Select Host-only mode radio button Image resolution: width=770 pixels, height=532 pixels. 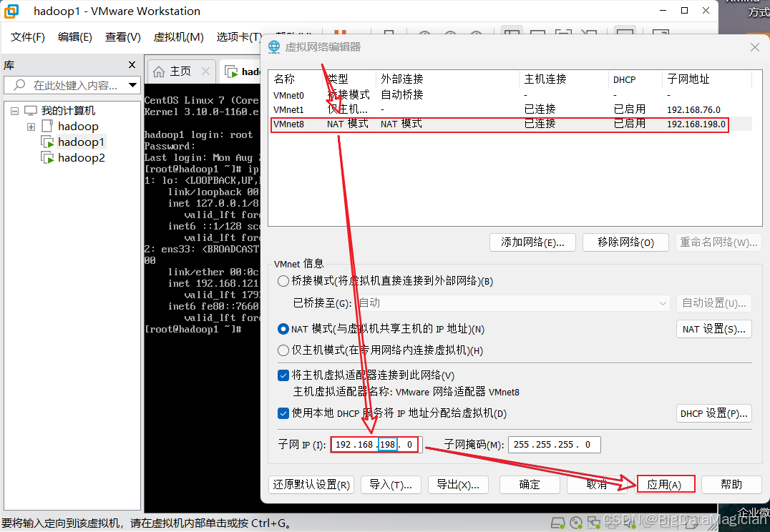coord(283,350)
